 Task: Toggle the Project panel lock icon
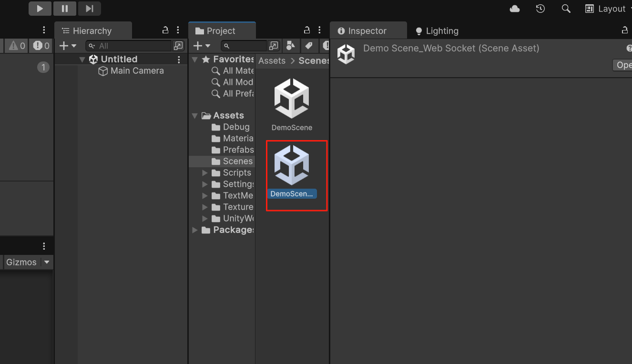click(306, 30)
